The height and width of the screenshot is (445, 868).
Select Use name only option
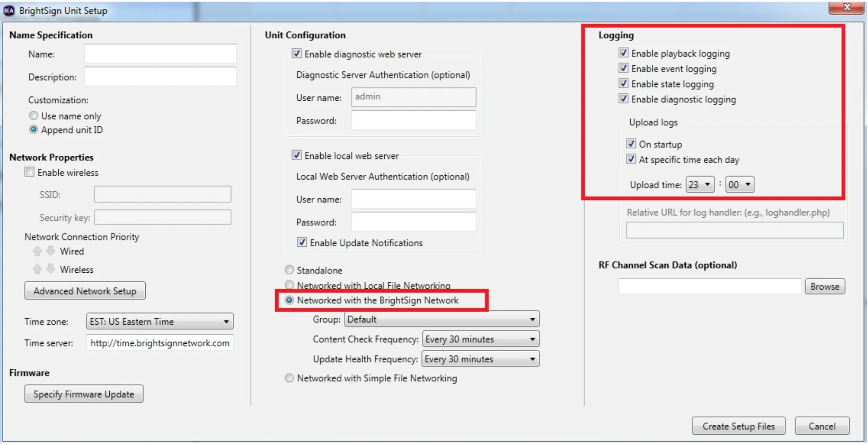coord(33,116)
